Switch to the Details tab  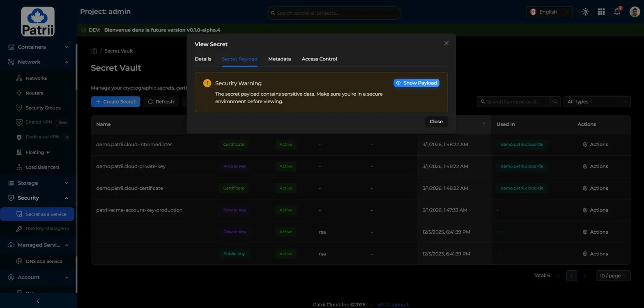pyautogui.click(x=203, y=59)
